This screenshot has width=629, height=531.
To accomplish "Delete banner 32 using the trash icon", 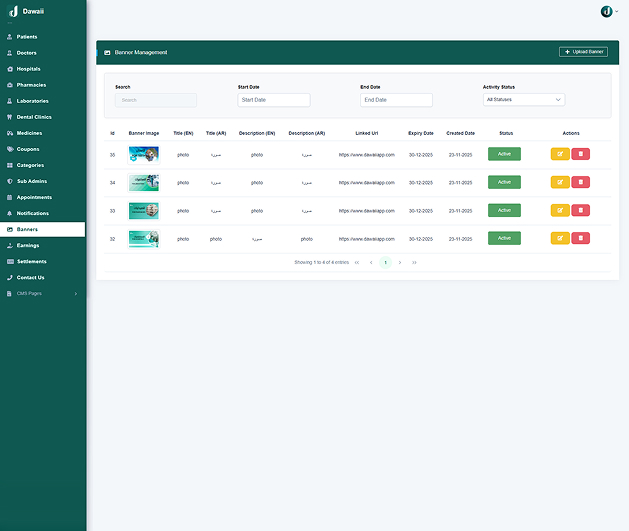I will [x=580, y=238].
